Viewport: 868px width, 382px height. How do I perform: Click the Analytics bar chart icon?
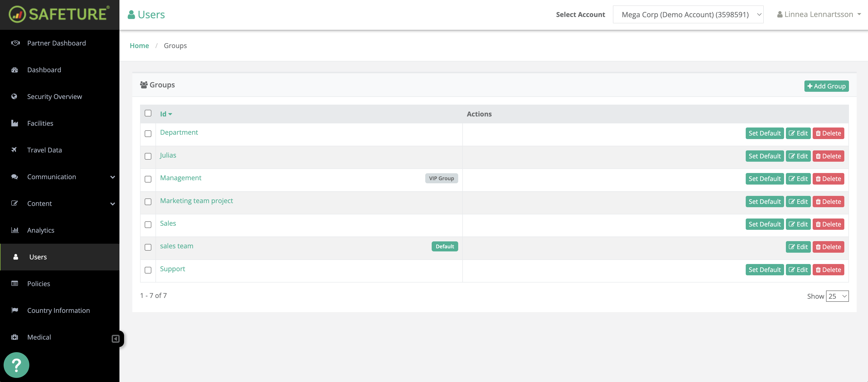tap(14, 230)
